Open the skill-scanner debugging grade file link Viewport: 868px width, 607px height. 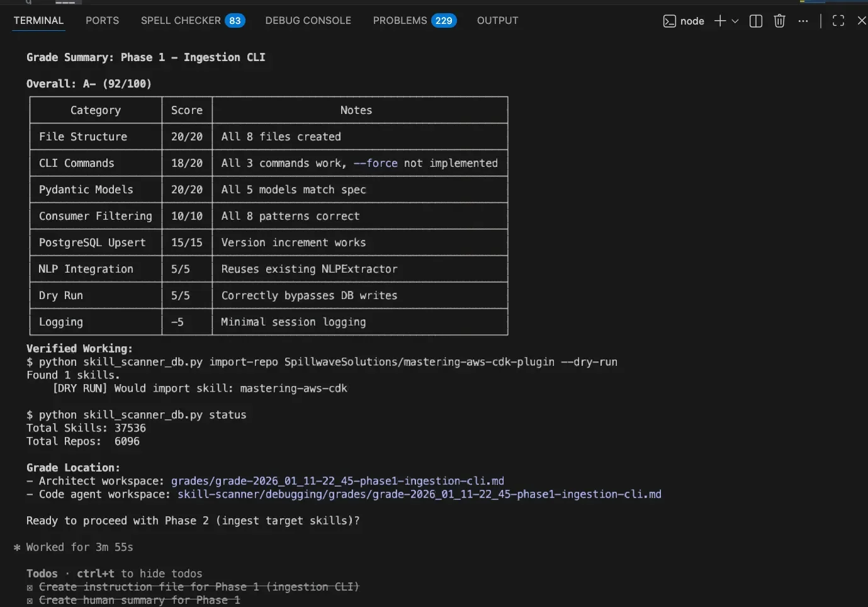(x=419, y=494)
